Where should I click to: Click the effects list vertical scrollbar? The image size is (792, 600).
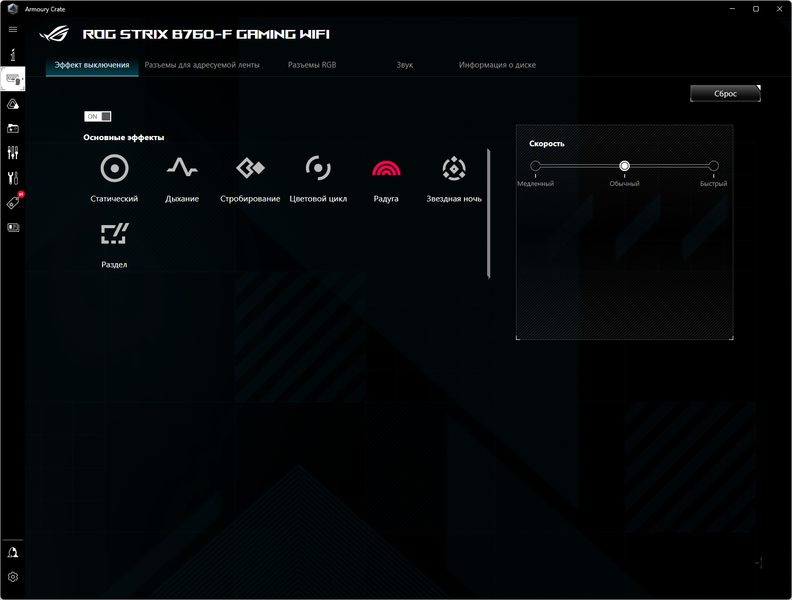tap(488, 213)
